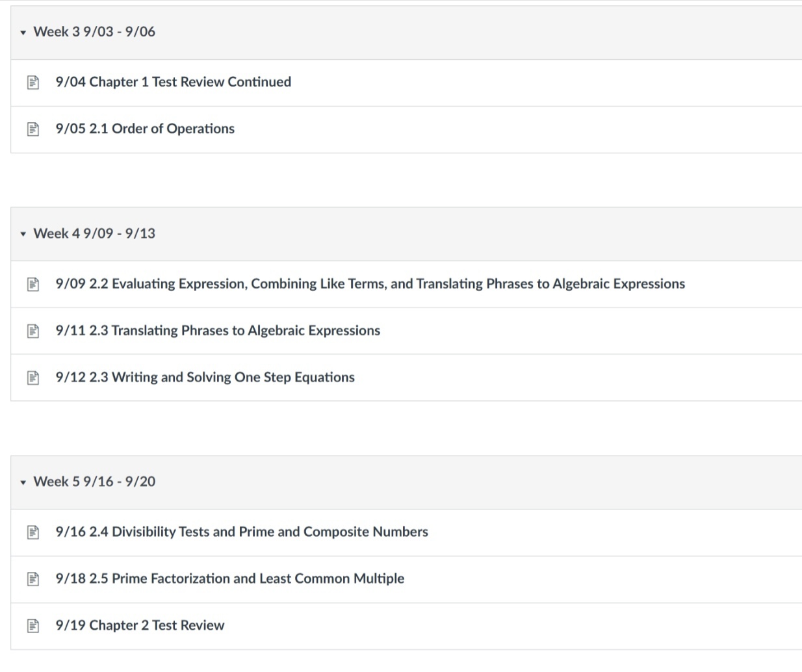802x672 pixels.
Task: Click page icon beside 9/04 Chapter 1 Test Review
Action: 33,83
